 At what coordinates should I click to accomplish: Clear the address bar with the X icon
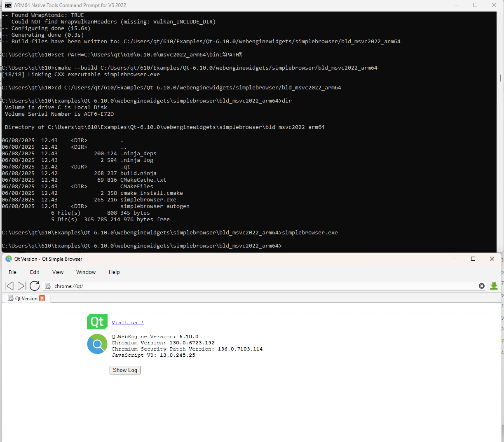[482, 286]
